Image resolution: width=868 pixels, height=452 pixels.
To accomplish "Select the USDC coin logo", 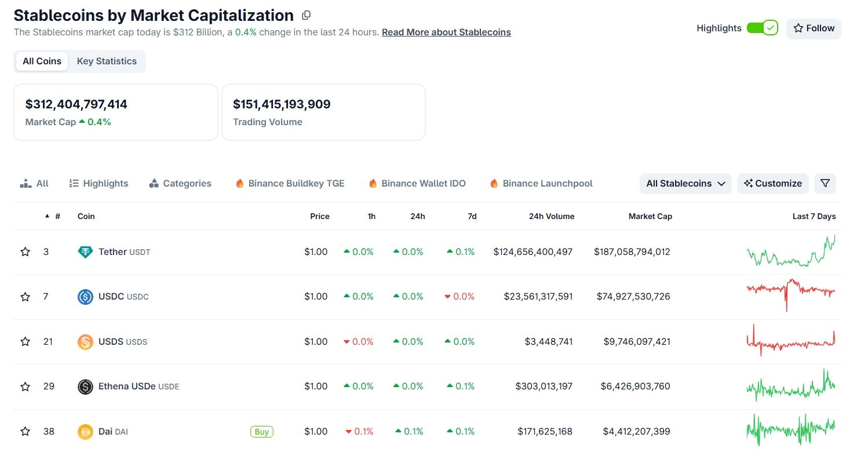I will click(85, 296).
